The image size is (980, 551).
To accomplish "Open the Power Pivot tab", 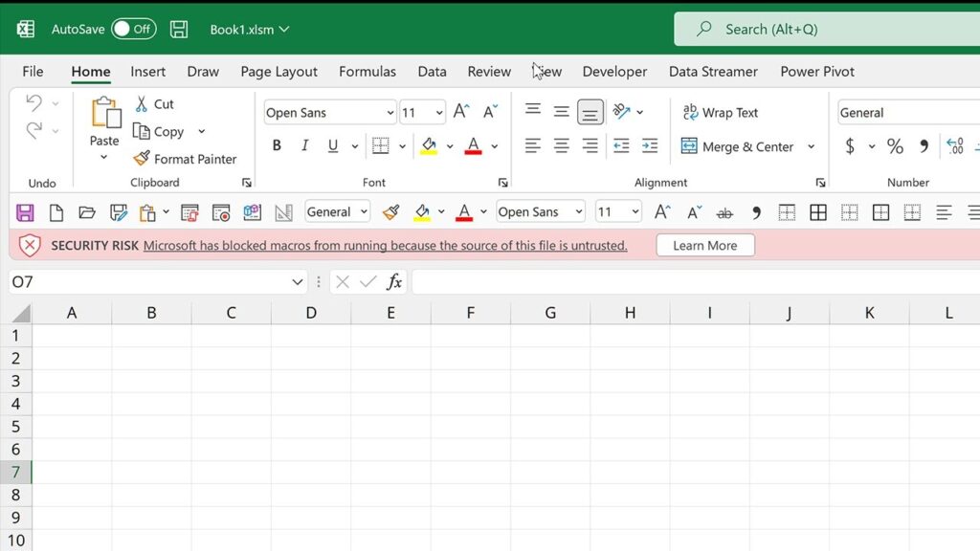I will click(x=816, y=71).
